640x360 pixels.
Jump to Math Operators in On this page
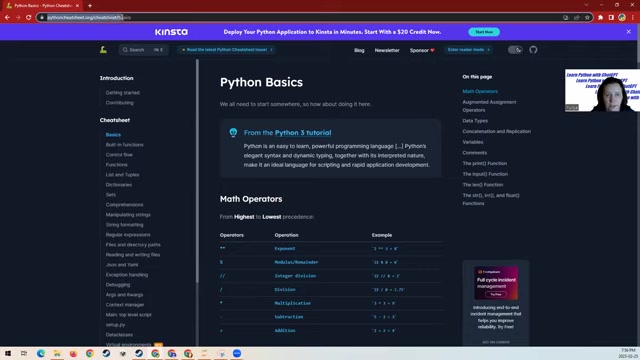(480, 91)
